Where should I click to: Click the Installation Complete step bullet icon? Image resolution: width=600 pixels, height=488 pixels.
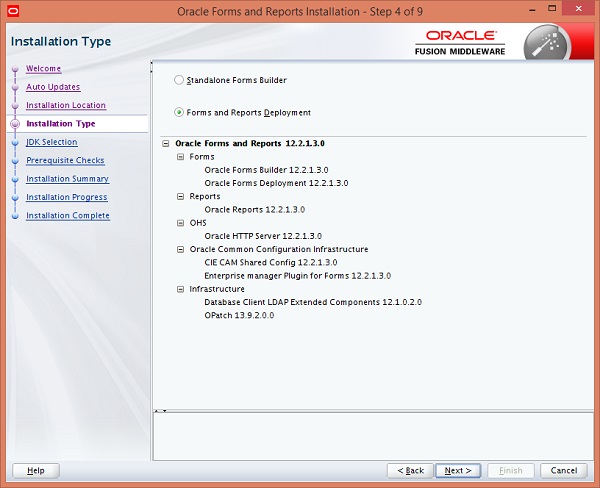[15, 216]
